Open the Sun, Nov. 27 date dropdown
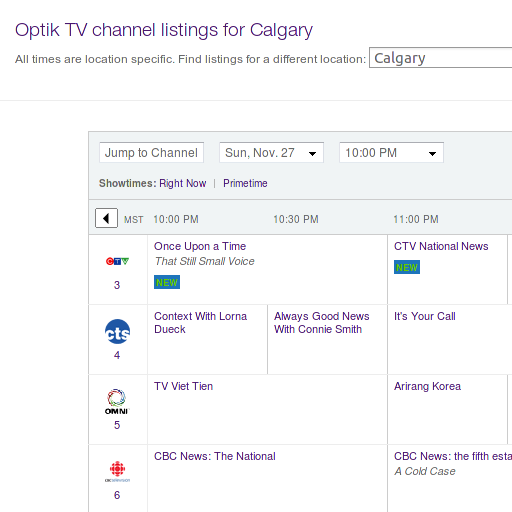 271,153
